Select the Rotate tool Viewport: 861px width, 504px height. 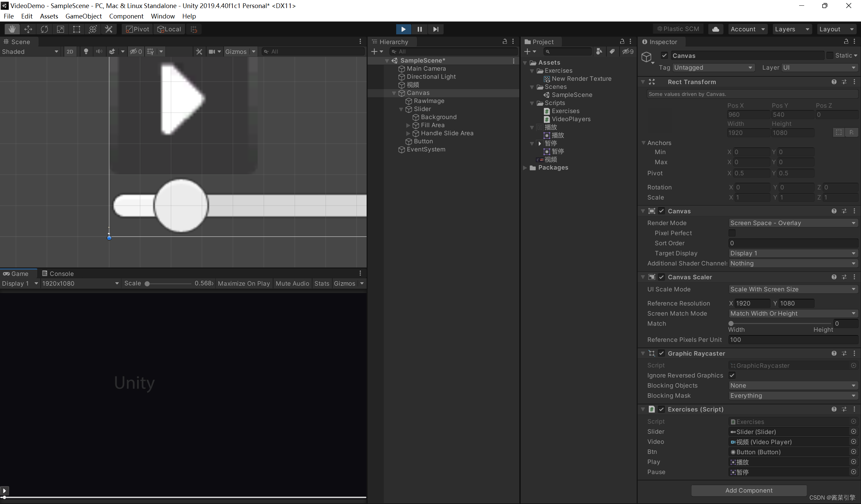(44, 29)
